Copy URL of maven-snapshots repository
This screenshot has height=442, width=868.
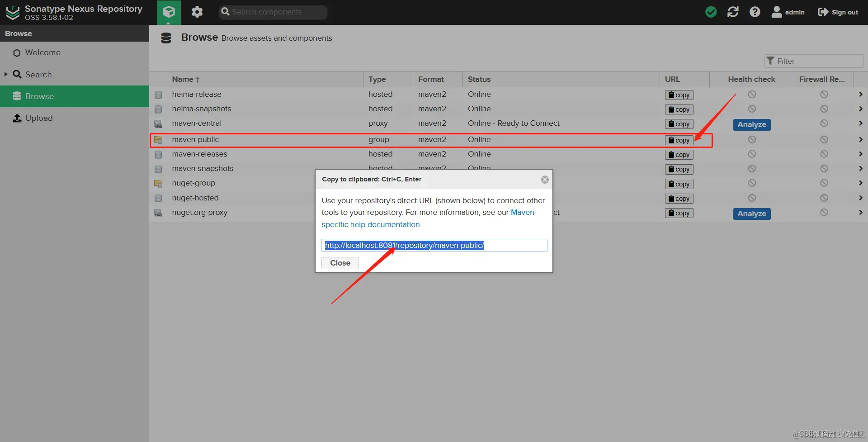pyautogui.click(x=679, y=169)
